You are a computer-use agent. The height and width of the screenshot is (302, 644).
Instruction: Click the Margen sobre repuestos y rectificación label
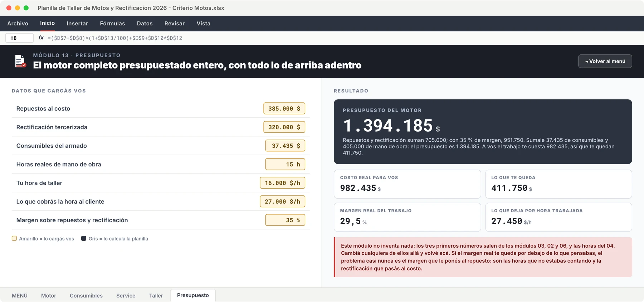point(72,220)
